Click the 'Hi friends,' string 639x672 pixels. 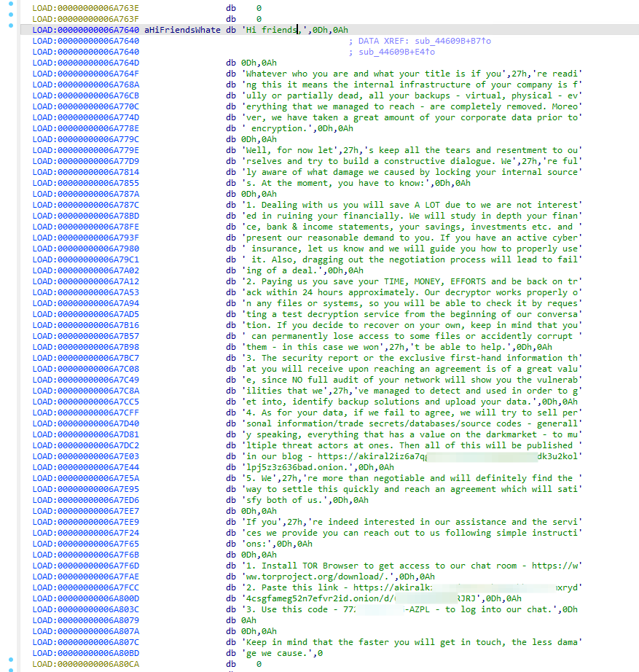(x=274, y=30)
